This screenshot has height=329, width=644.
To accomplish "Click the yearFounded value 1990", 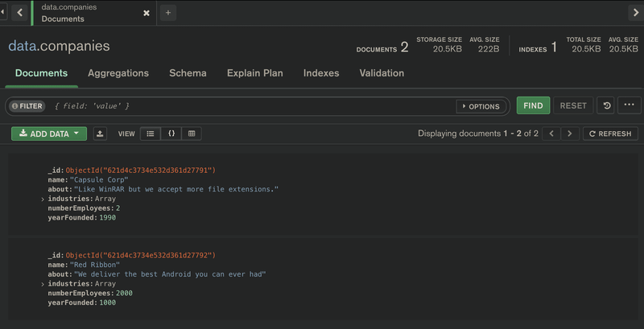I will [x=108, y=218].
